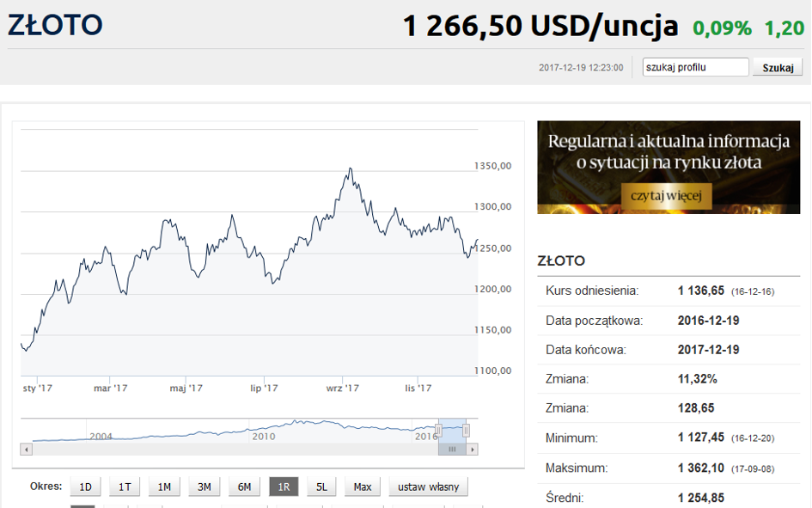
Task: Click the green '0,09%' change value
Action: [722, 28]
